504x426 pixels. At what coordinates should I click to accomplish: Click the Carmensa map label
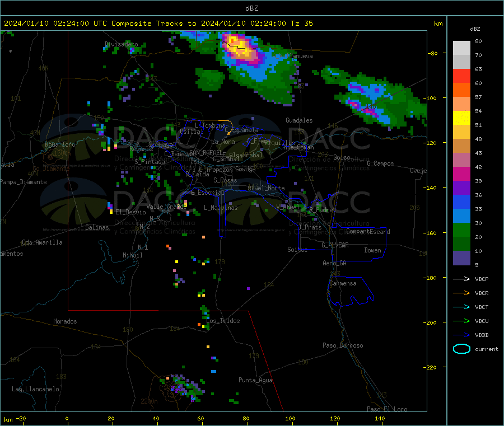[343, 283]
